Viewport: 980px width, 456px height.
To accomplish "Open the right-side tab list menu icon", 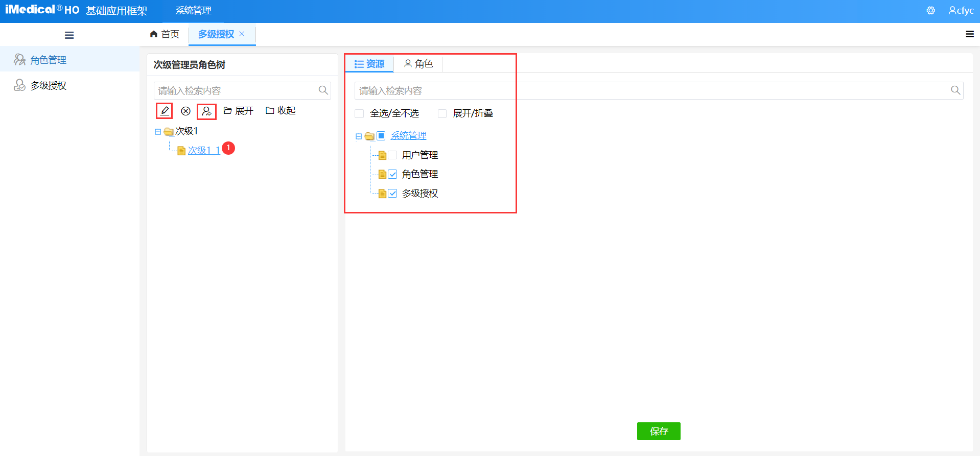I will (x=969, y=34).
